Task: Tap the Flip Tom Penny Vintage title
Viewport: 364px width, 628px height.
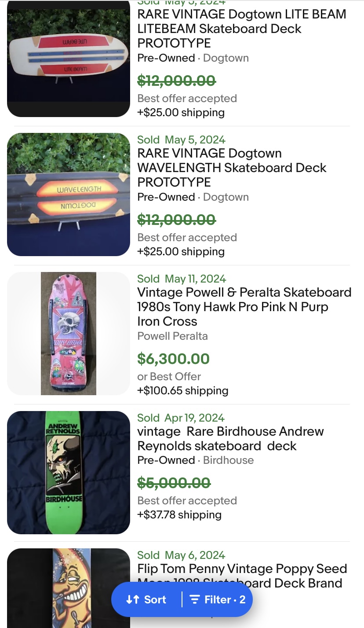Action: click(x=242, y=569)
